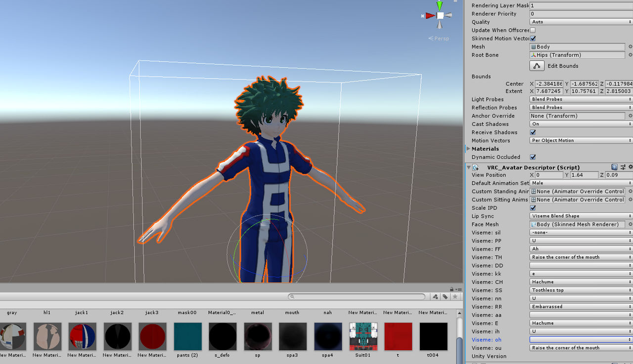Click the Bounds Extent Y field
This screenshot has width=633, height=364.
[585, 91]
